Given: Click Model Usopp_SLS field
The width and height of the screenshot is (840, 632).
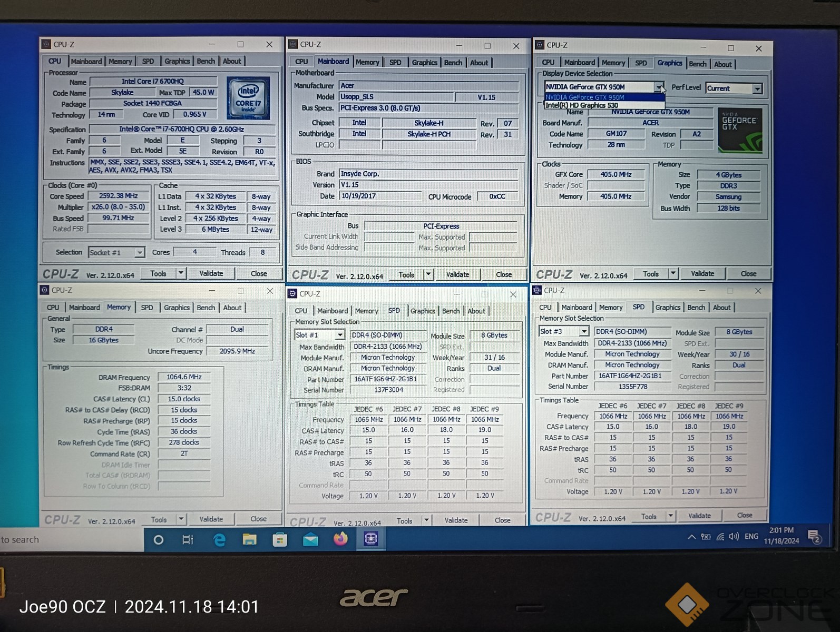Looking at the screenshot, I should coord(396,97).
